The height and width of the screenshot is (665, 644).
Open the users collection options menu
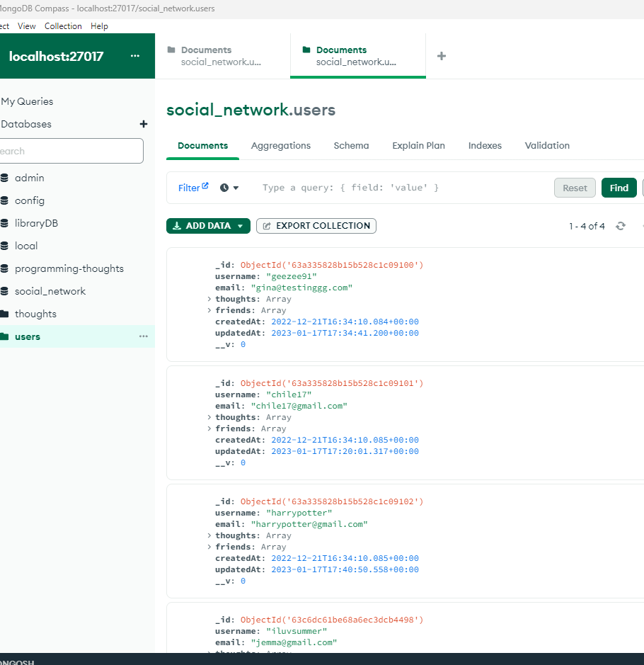[x=144, y=336]
